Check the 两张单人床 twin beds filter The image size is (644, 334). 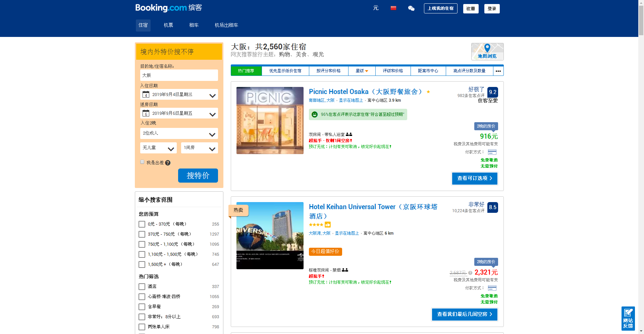142,327
